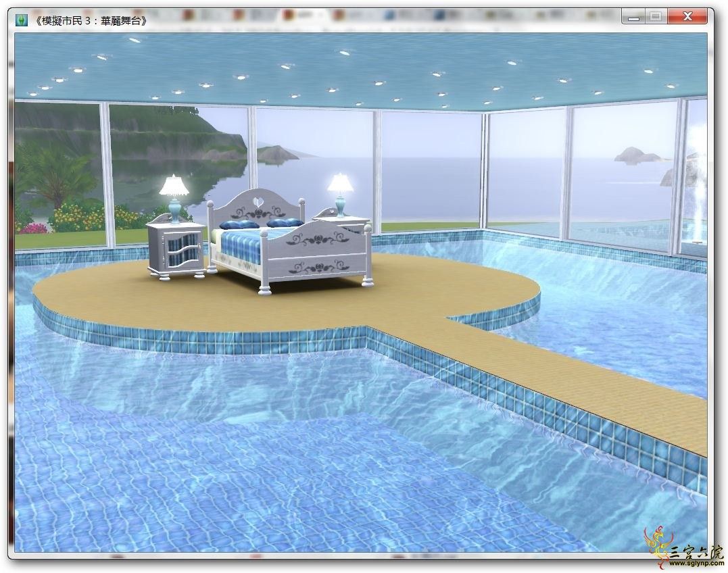
Task: Click the Sims 3 title bar icon
Action: pyautogui.click(x=22, y=20)
